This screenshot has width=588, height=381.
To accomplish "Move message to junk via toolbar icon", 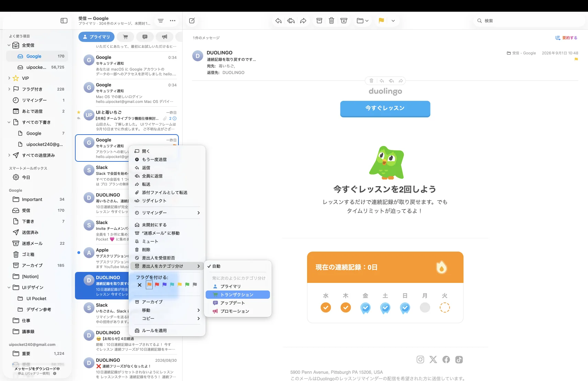I will pyautogui.click(x=344, y=21).
